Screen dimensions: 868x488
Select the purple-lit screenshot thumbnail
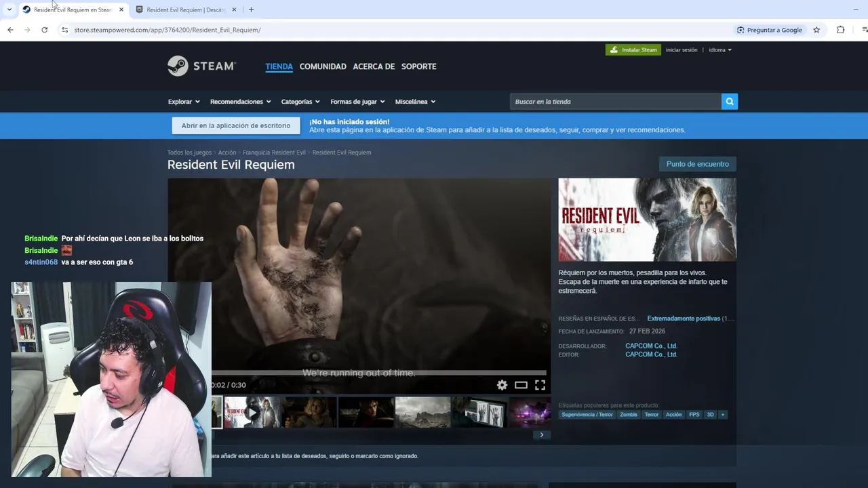(x=530, y=412)
